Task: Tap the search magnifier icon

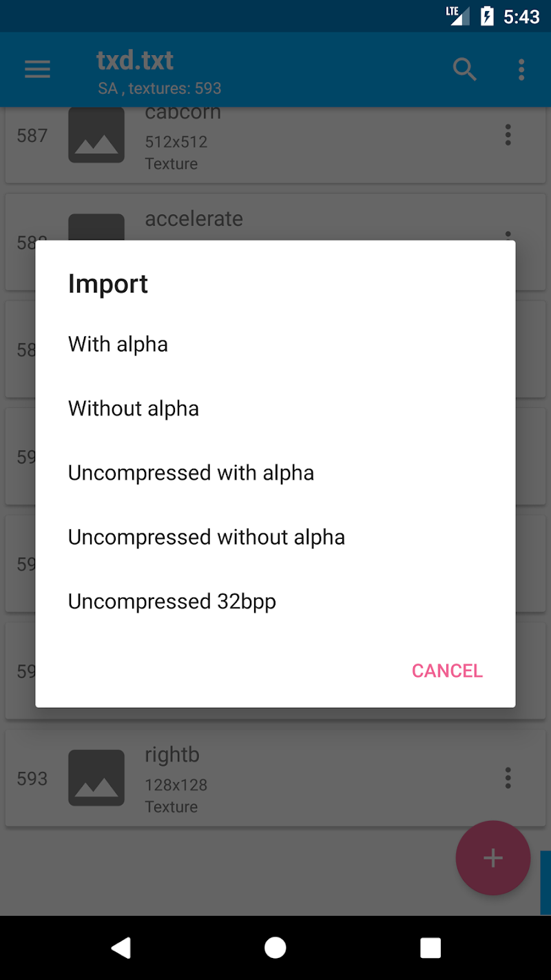Action: [465, 69]
